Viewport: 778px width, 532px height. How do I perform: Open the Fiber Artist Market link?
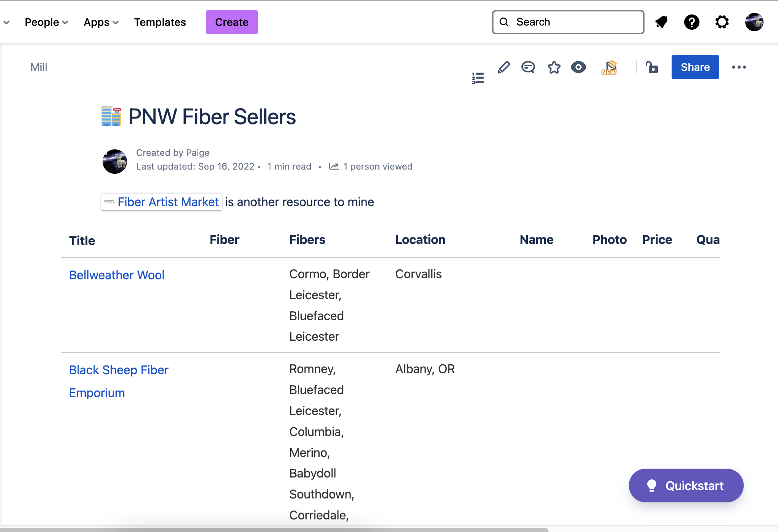168,202
